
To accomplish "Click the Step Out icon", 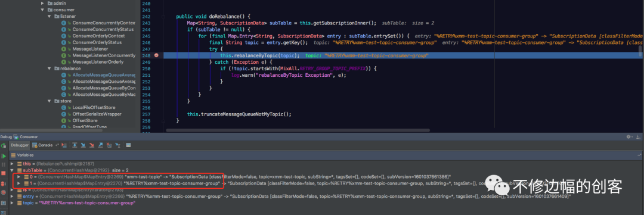I will click(x=100, y=145).
